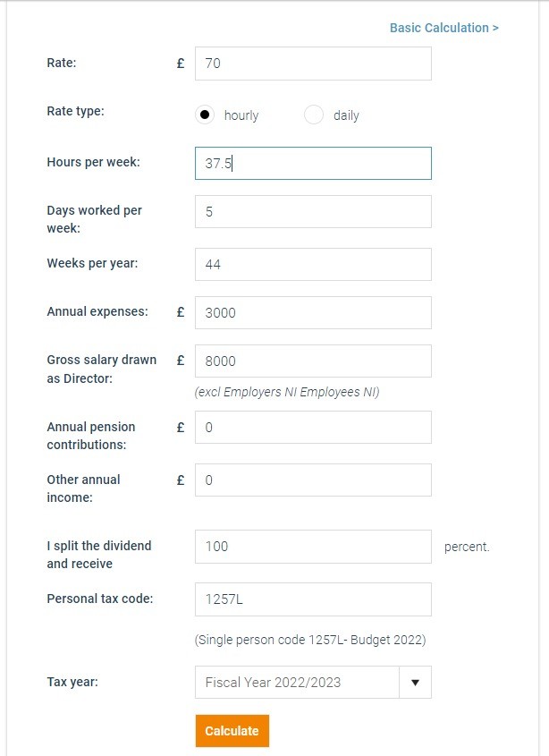
Task: Click the Rate type label
Action: tap(76, 111)
